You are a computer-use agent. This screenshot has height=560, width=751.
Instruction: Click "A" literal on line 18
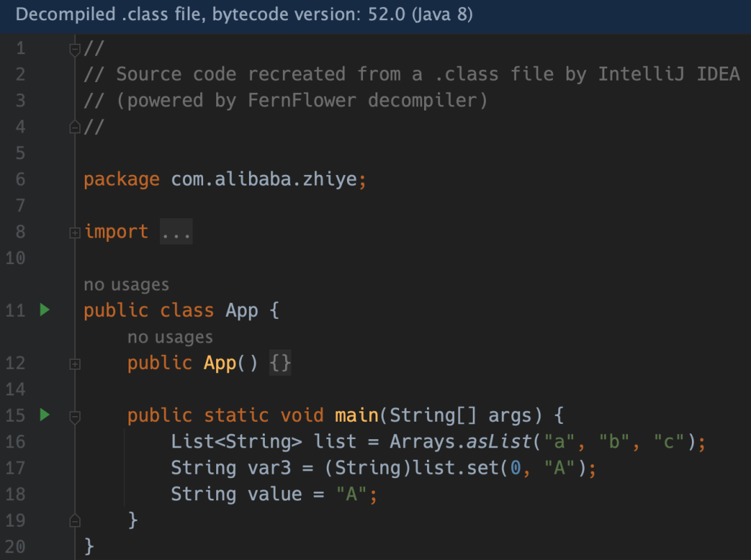pos(351,494)
